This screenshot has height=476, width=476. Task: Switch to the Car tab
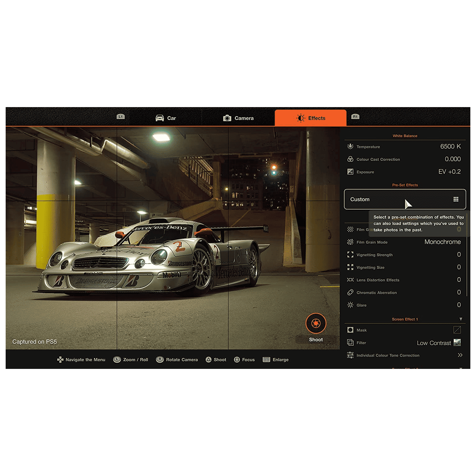(166, 118)
